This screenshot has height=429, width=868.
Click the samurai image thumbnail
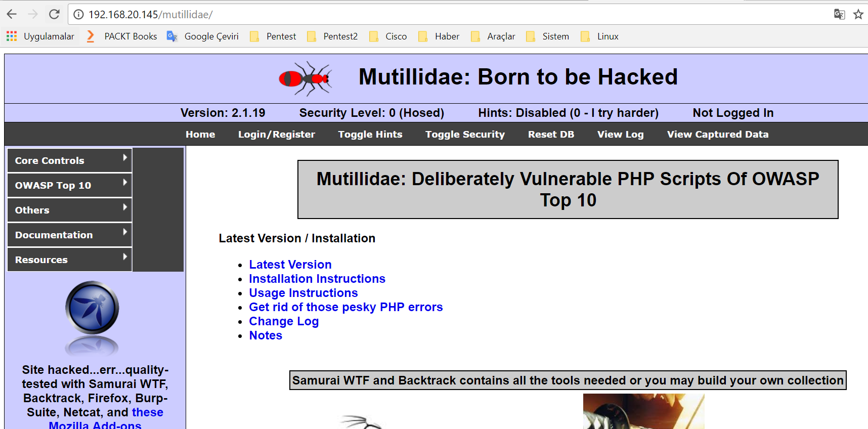coord(643,412)
